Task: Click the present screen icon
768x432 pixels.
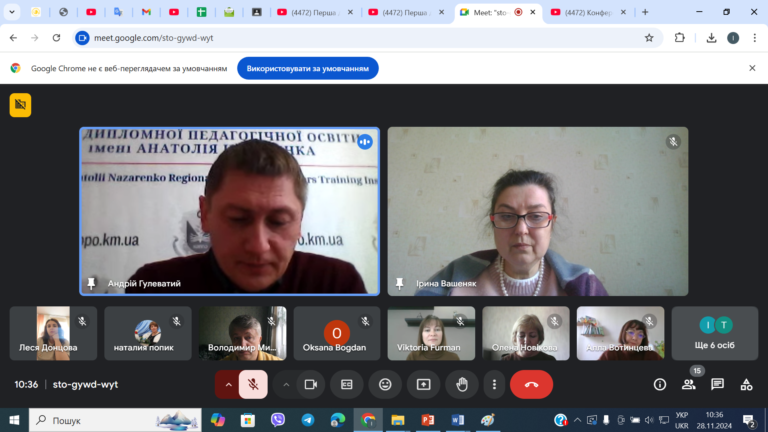Action: [423, 384]
